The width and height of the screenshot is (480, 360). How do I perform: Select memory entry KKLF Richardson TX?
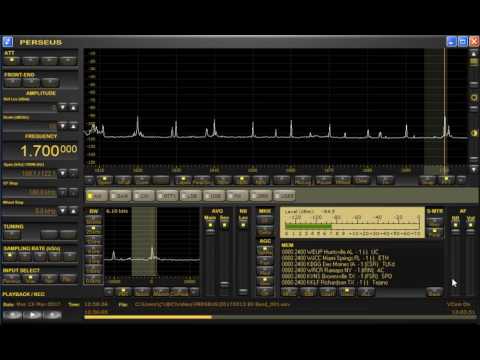point(335,283)
